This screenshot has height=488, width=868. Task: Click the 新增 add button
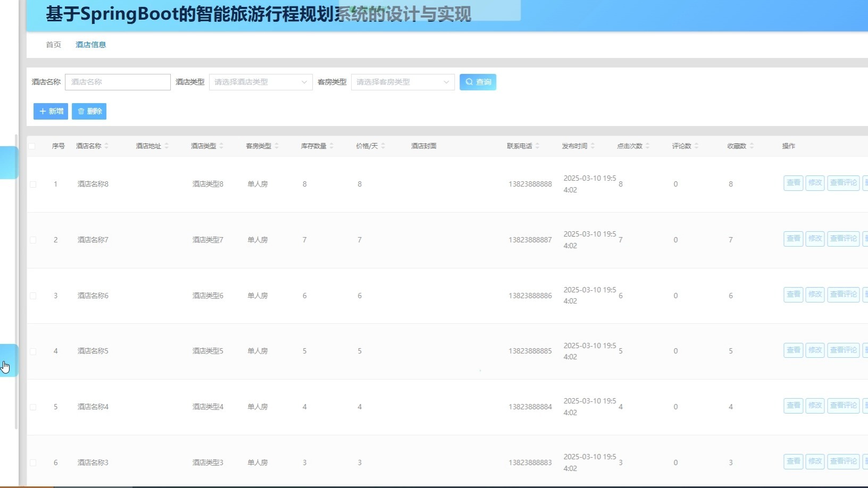pos(51,111)
